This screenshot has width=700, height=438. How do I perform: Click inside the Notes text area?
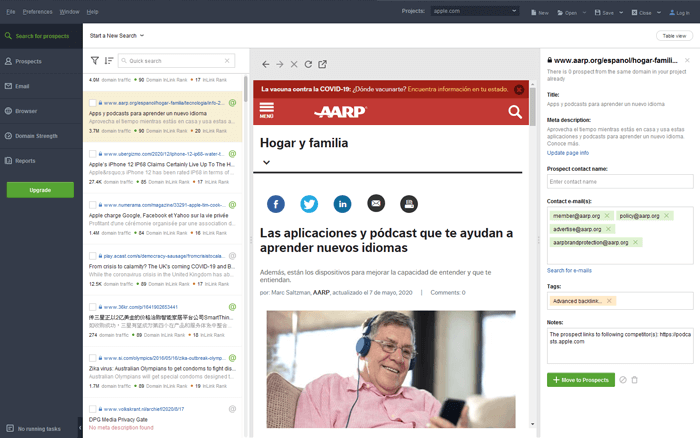[620, 346]
